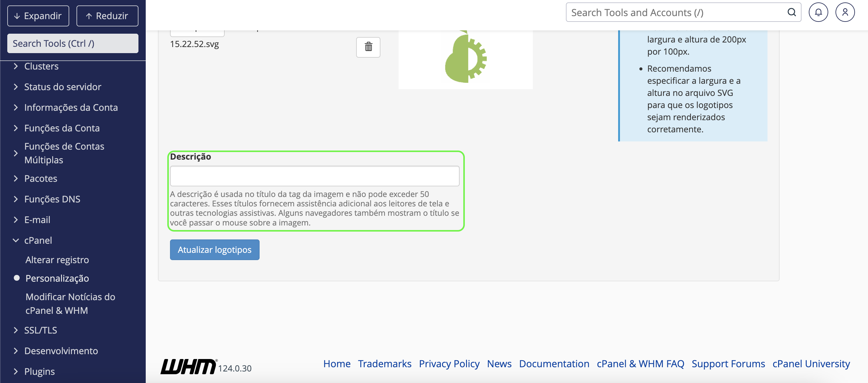Open the Informações da Conta sidebar label
868x383 pixels.
coord(71,107)
